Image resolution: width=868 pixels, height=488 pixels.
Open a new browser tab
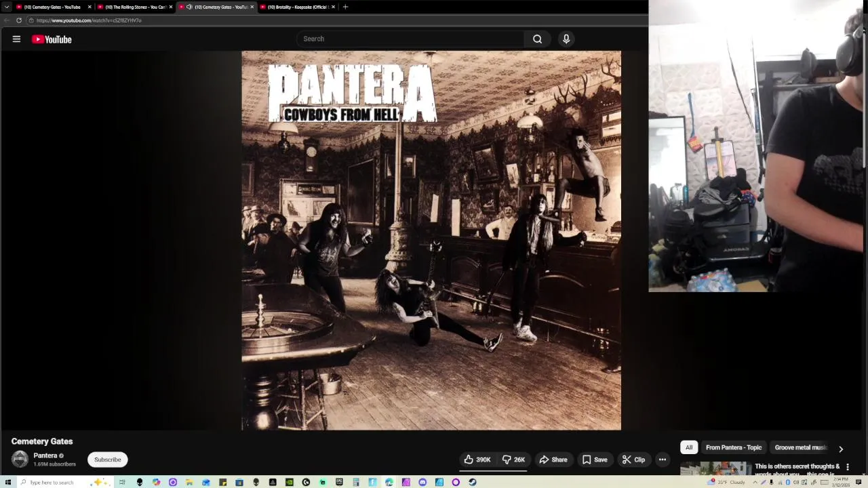345,7
